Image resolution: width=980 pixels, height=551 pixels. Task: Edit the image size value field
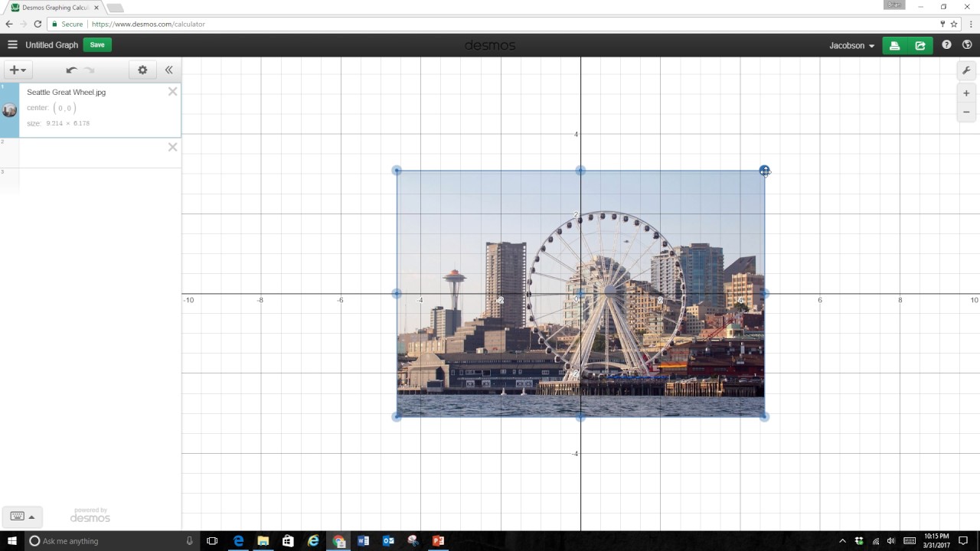(67, 123)
